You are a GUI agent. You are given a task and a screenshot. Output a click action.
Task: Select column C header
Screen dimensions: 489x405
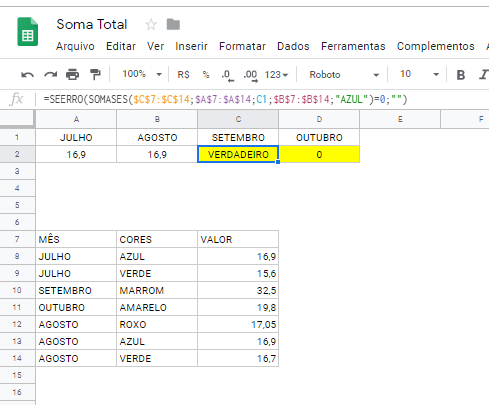click(238, 119)
